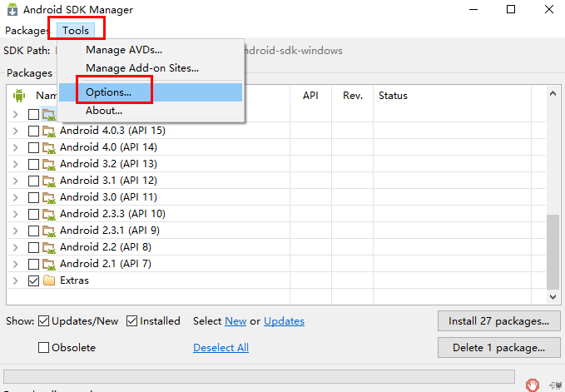Screen dimensions: 565x392
Task: Expand the Android 2.2 (API 8) row
Action: [16, 247]
